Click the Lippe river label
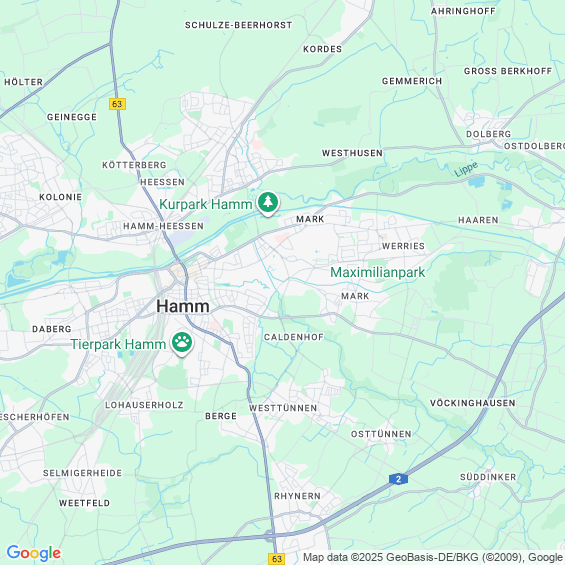Image resolution: width=565 pixels, height=565 pixels. point(466,169)
